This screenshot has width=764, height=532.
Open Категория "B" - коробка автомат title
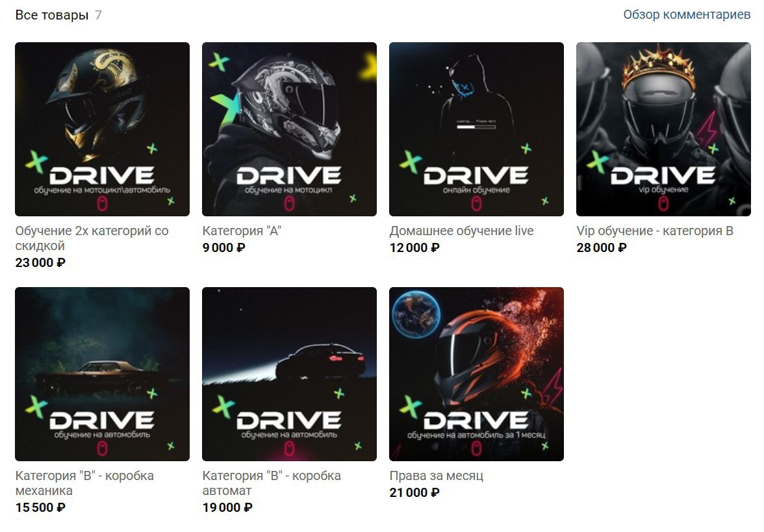point(272,483)
